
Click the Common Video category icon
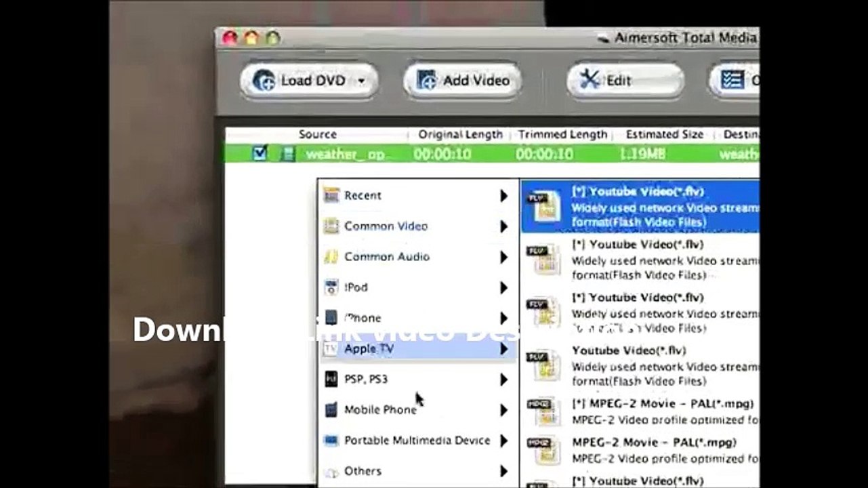[x=331, y=226]
